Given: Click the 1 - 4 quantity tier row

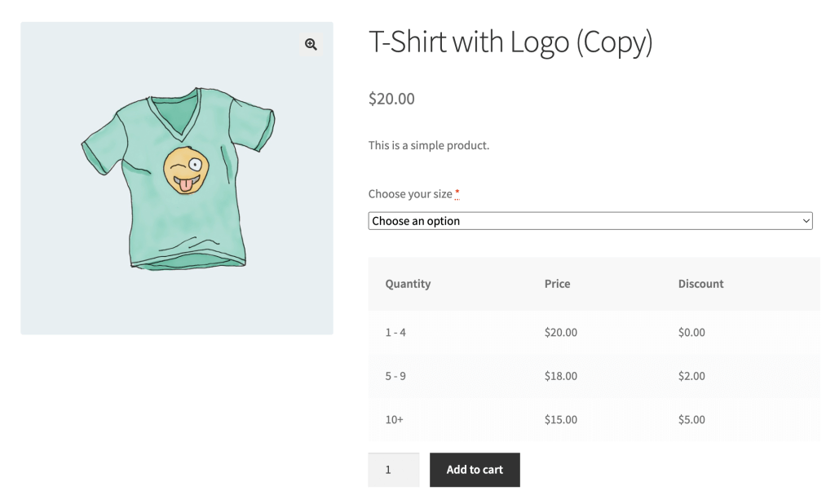Looking at the screenshot, I should coord(395,332).
